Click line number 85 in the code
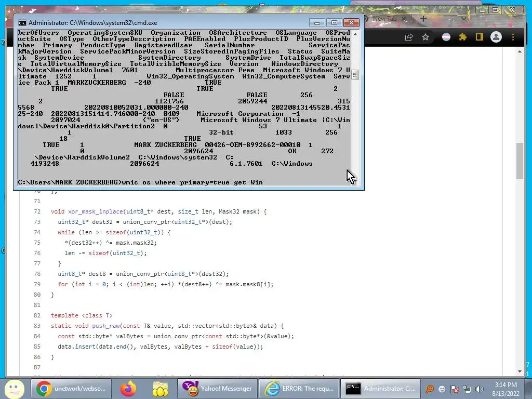 pyautogui.click(x=37, y=347)
